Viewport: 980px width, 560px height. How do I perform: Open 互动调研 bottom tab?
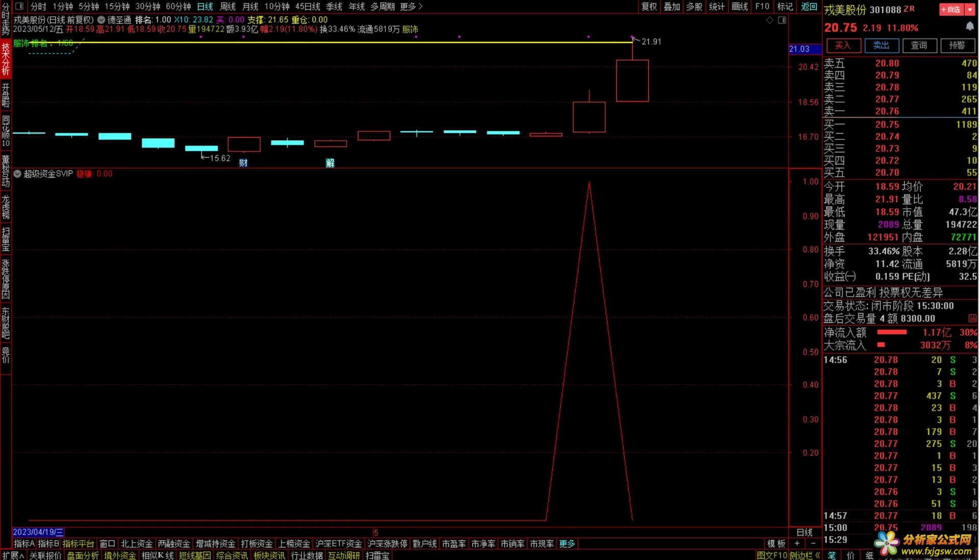344,555
